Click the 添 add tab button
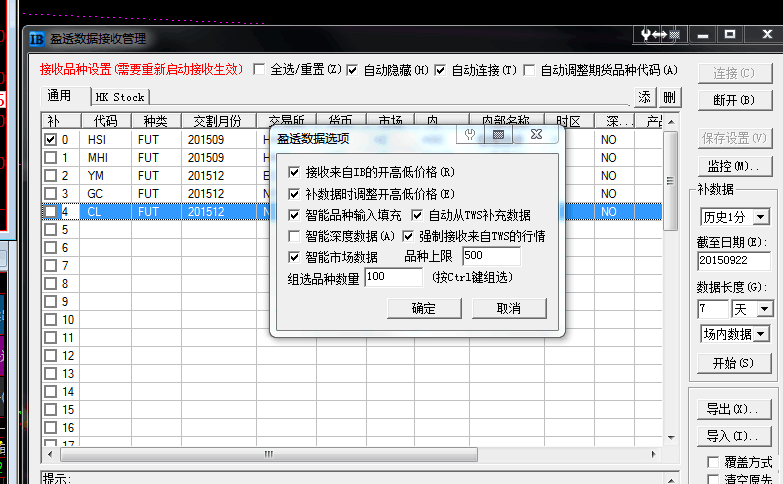Image resolution: width=783 pixels, height=484 pixels. coord(645,97)
